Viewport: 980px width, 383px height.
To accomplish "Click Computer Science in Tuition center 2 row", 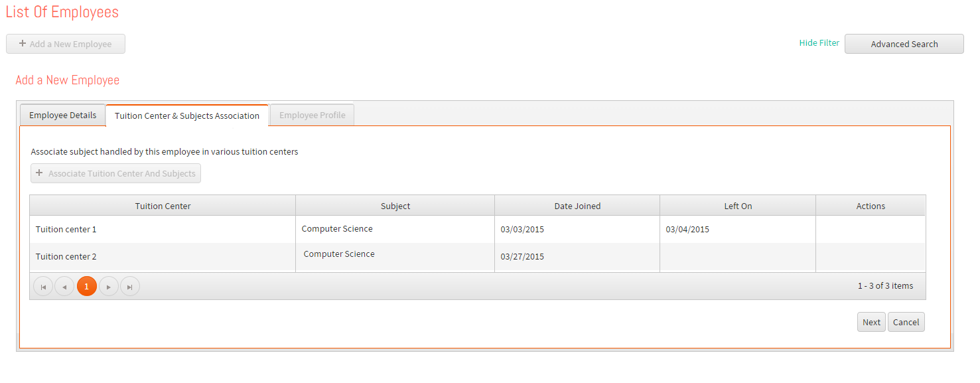I will [x=339, y=254].
